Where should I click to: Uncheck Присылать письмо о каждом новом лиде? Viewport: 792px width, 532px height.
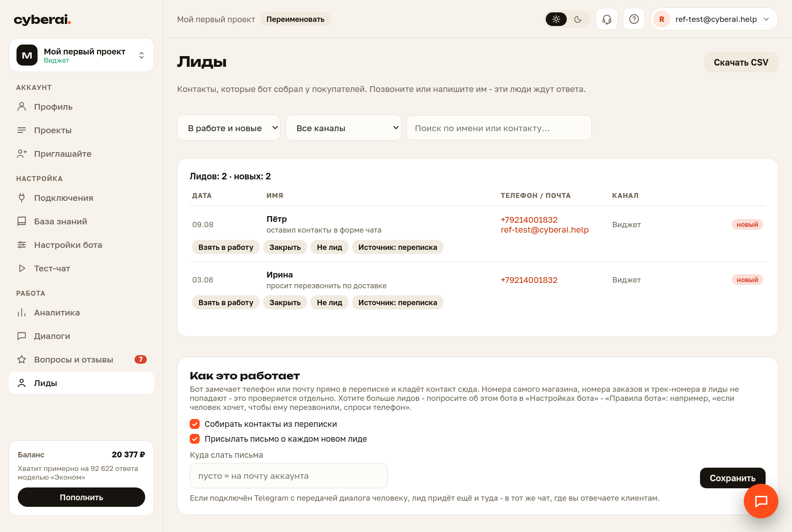pyautogui.click(x=195, y=439)
